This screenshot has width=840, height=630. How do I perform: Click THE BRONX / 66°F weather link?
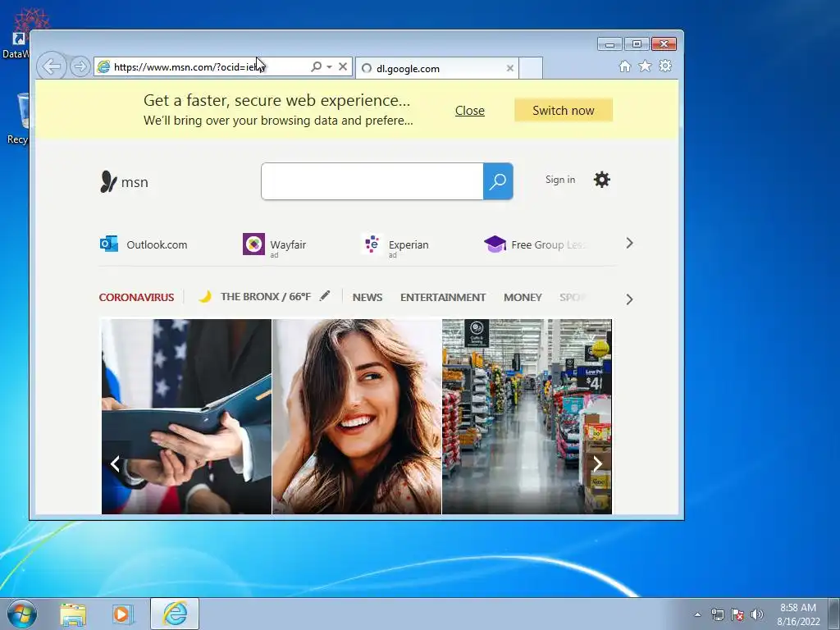[x=265, y=297]
